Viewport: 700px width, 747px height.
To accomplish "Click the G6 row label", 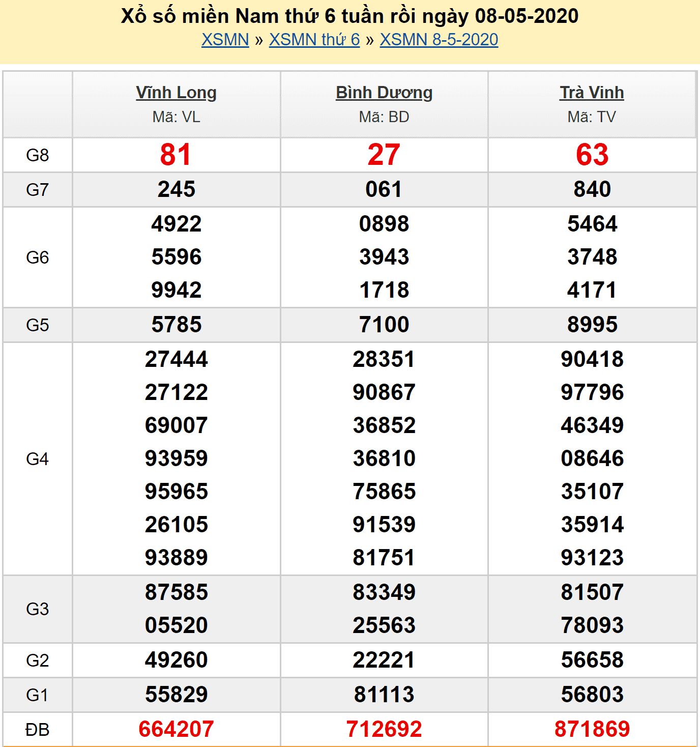I will click(38, 257).
